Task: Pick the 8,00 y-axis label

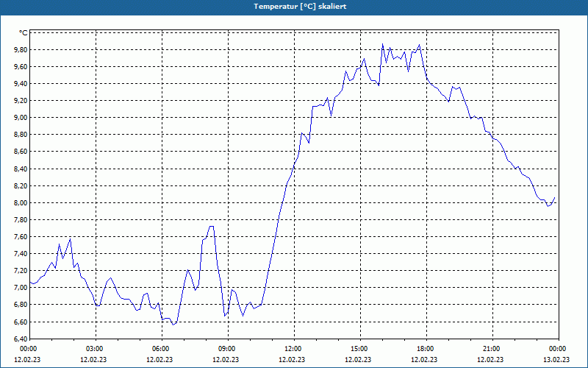Action: coord(21,203)
